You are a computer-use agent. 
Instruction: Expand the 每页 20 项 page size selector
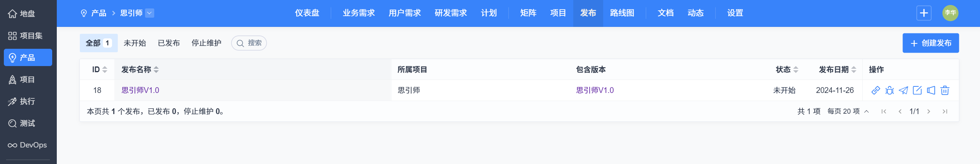pyautogui.click(x=848, y=111)
